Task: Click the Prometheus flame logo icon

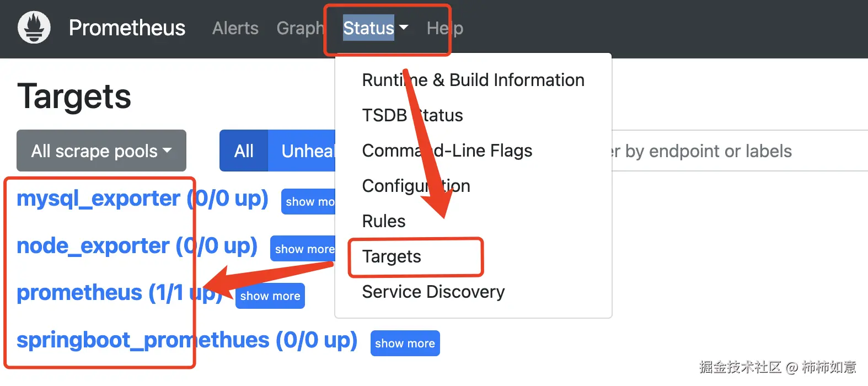Action: click(34, 28)
